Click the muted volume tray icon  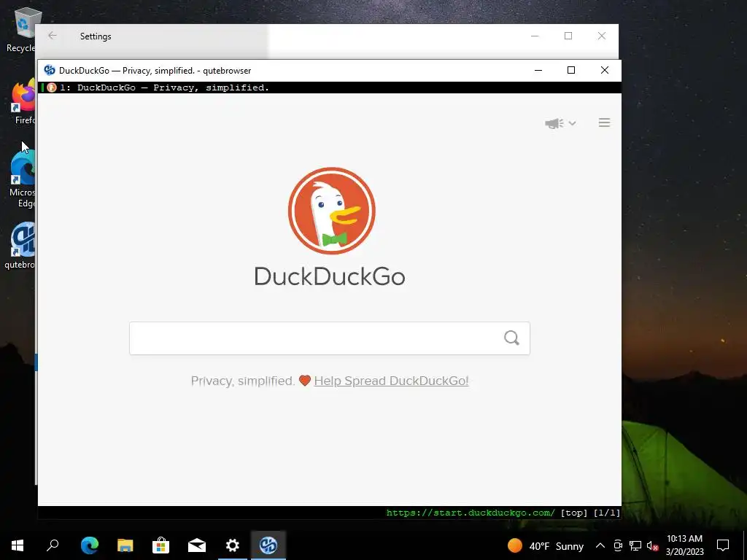coord(652,545)
